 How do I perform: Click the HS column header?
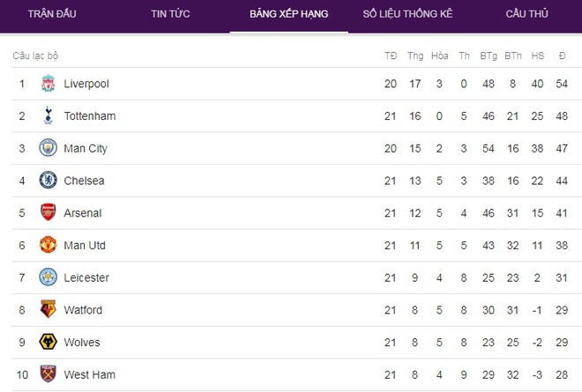click(x=537, y=56)
